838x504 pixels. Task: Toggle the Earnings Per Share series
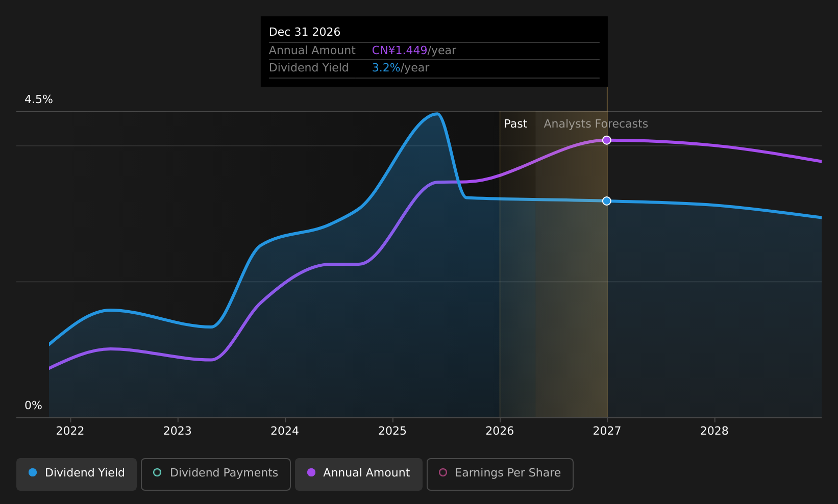(500, 474)
